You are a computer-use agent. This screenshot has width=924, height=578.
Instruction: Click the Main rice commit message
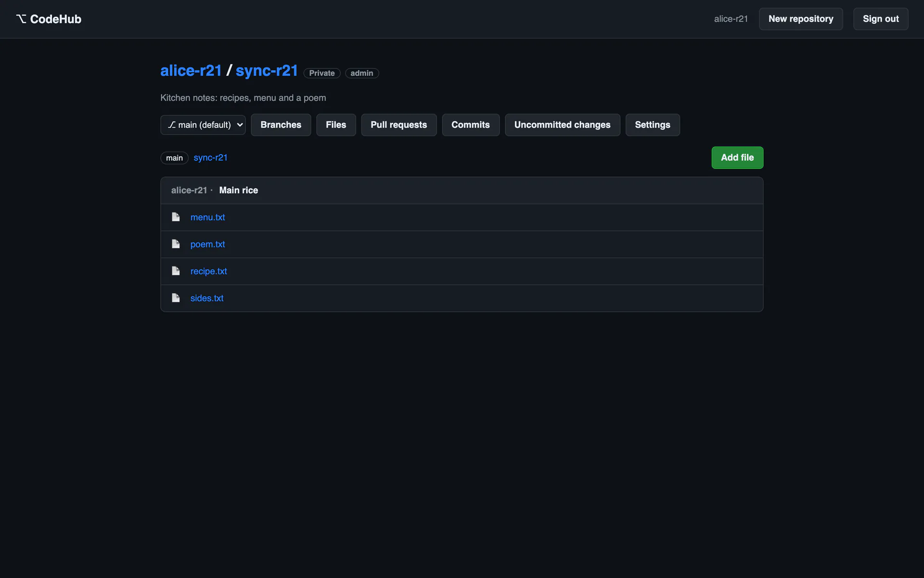[238, 190]
